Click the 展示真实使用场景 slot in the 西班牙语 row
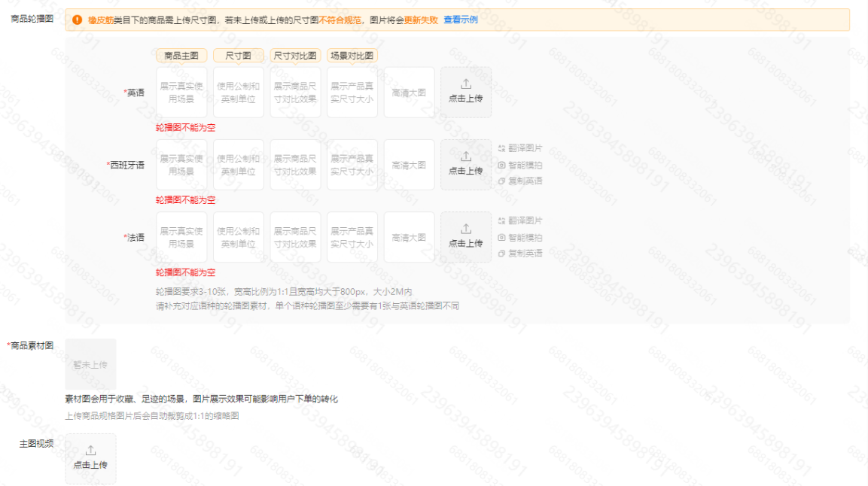868x486 pixels. point(181,165)
